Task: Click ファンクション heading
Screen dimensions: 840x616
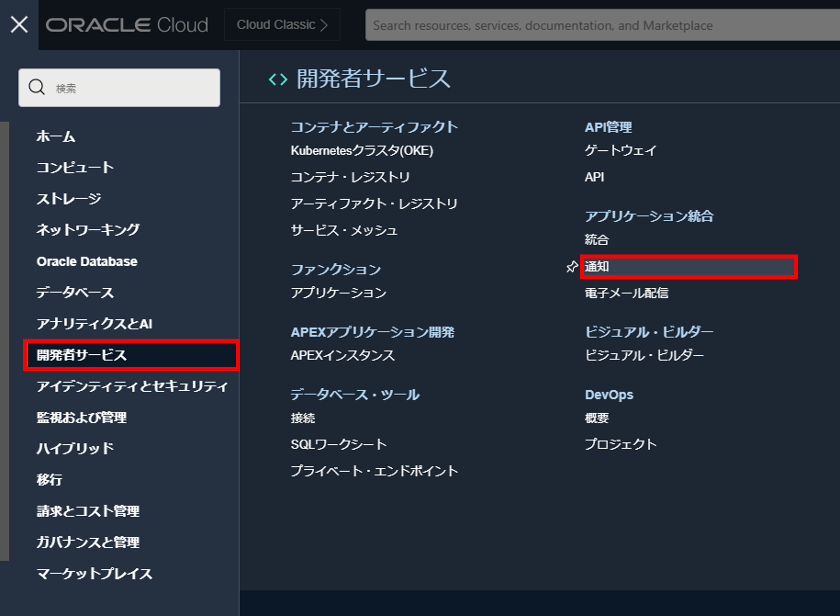Action: pyautogui.click(x=336, y=270)
